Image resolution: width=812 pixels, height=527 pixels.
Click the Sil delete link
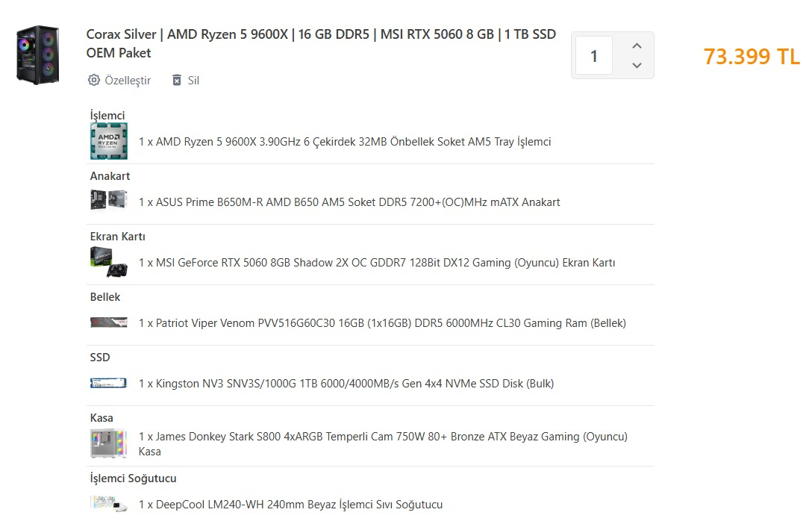pos(193,81)
